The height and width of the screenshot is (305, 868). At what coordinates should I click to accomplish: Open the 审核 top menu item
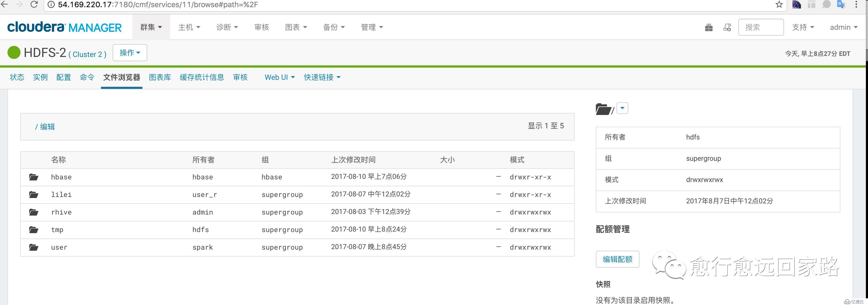coord(262,27)
